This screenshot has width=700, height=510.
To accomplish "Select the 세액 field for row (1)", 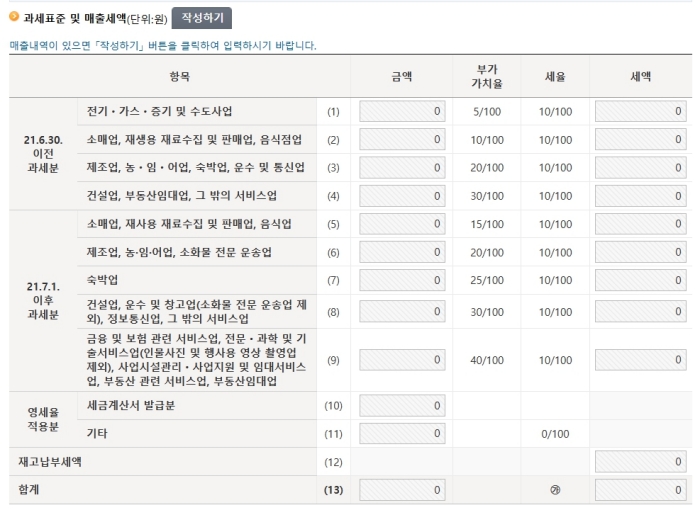I will tap(641, 111).
